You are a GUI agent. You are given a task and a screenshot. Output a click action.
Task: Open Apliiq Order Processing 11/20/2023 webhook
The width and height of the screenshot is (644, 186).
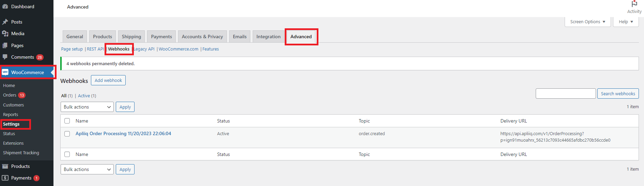[123, 134]
